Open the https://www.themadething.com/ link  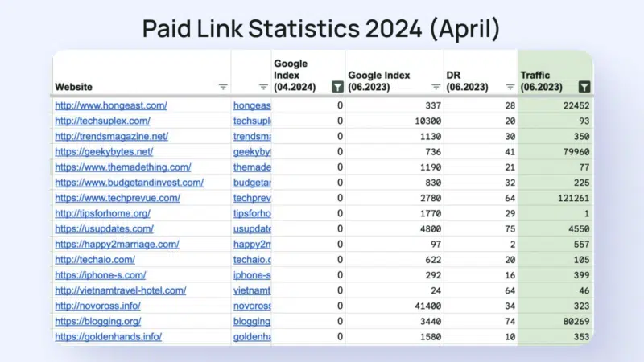tap(123, 167)
